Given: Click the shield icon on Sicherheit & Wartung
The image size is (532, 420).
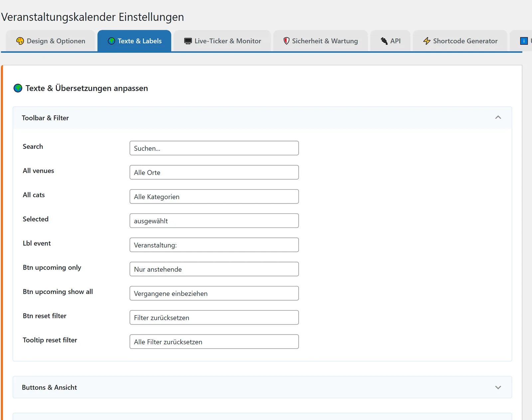Looking at the screenshot, I should tap(286, 41).
